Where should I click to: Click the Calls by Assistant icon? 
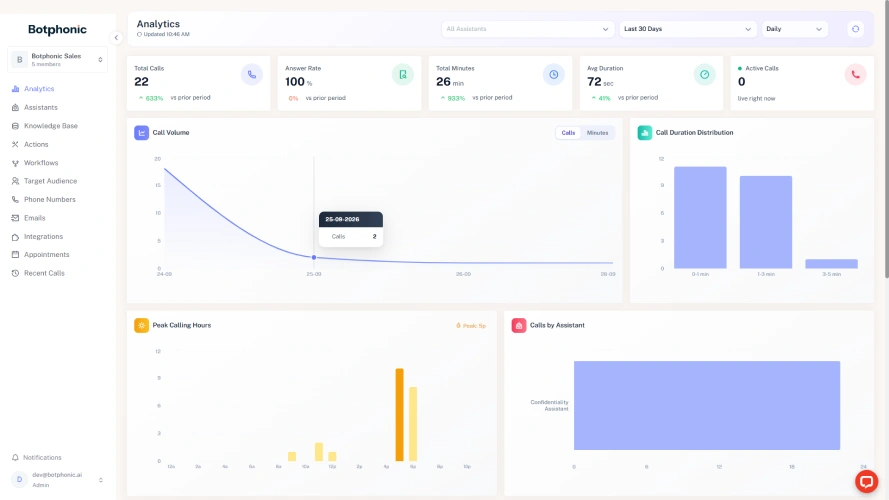point(519,325)
